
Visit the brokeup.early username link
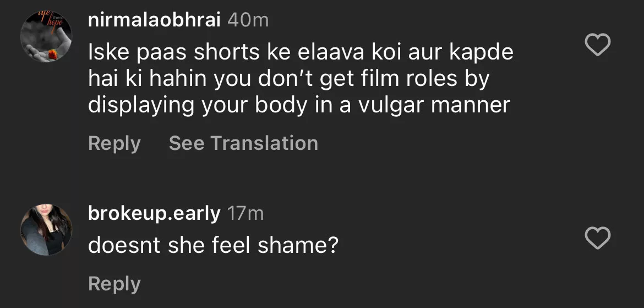tap(154, 214)
